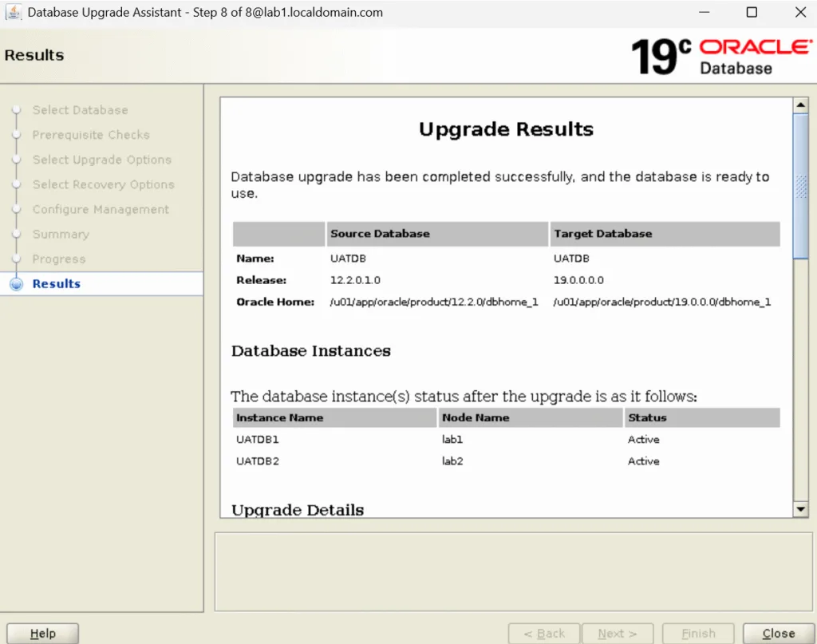Viewport: 817px width, 644px height.
Task: Select the Select Database step bullet
Action: [x=17, y=110]
